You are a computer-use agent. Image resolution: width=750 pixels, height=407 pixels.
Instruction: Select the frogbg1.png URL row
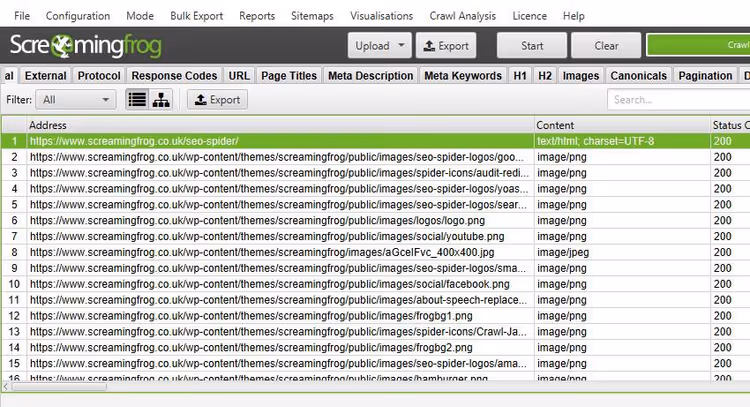375,316
